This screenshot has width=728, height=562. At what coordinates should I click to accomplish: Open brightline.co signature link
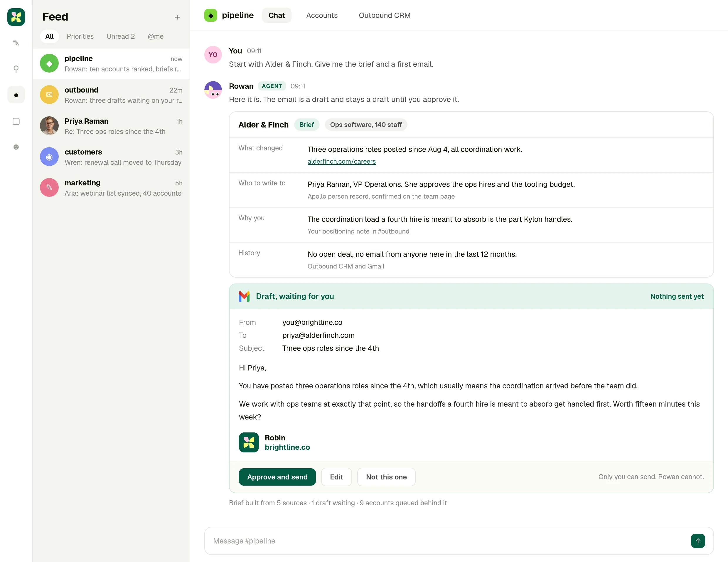tap(287, 447)
